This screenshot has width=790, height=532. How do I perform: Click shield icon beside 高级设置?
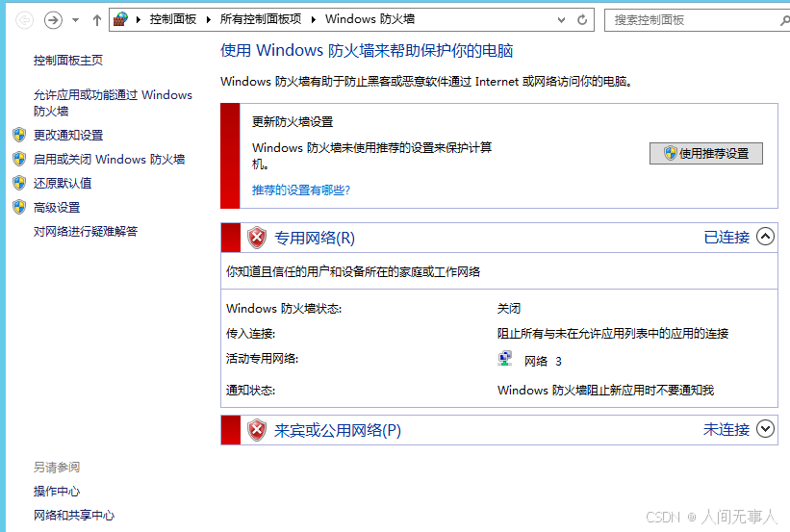[x=19, y=207]
